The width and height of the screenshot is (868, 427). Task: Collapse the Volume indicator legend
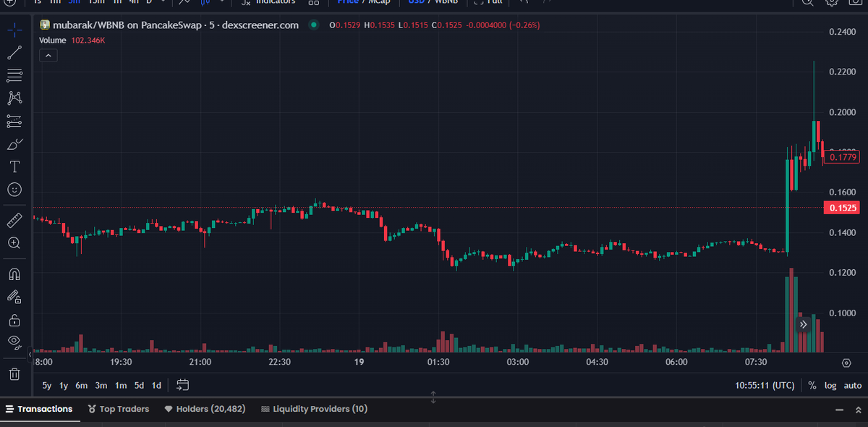click(48, 55)
